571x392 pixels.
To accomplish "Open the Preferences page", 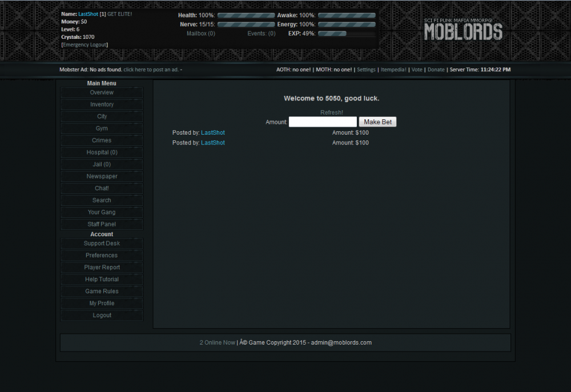I will [x=102, y=255].
